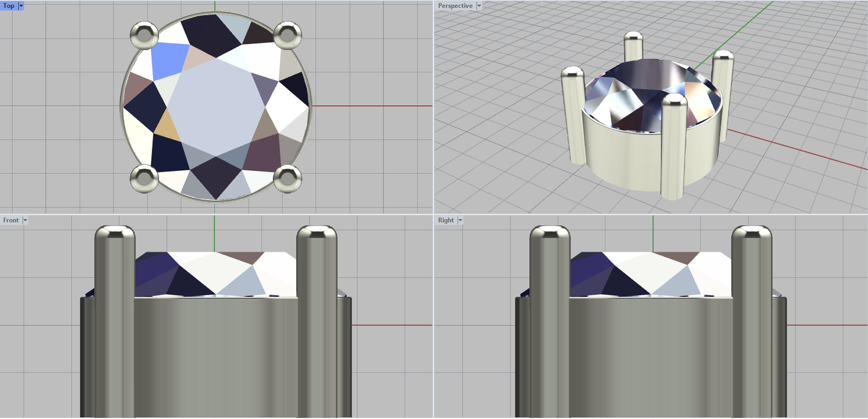This screenshot has height=419, width=868.
Task: Click the Perspective viewport title label
Action: coord(455,5)
